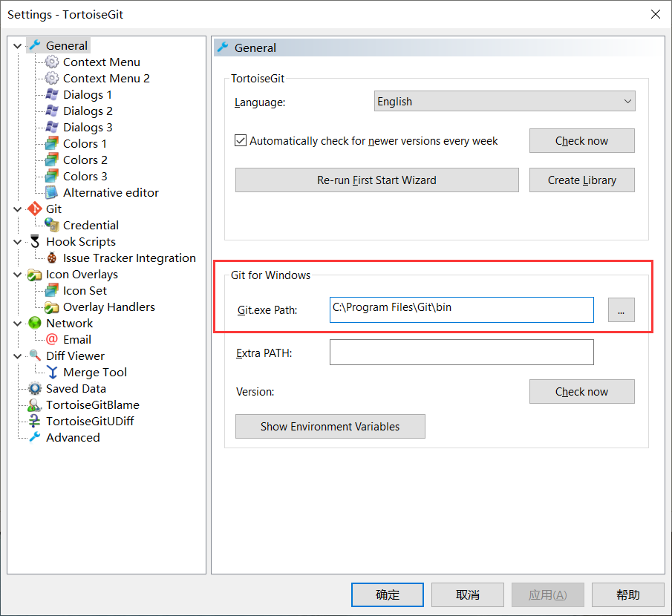Click the red diamond Git icon
This screenshot has height=616, width=672.
[35, 209]
